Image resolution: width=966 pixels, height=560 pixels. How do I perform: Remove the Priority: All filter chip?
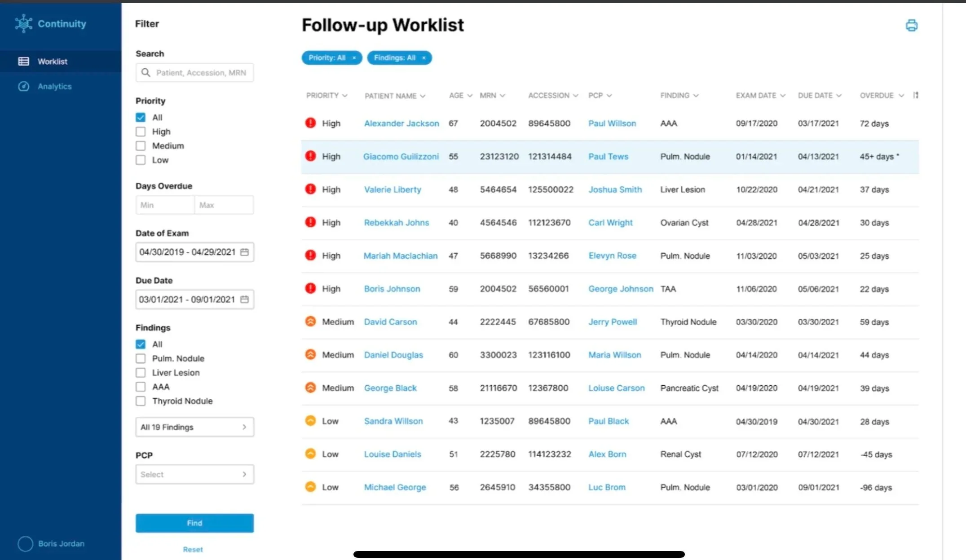(x=354, y=58)
